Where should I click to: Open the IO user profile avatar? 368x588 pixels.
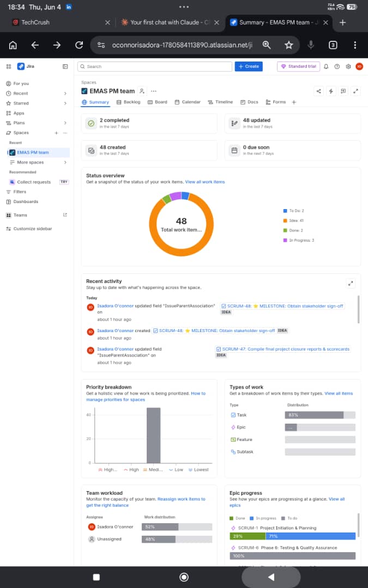[x=359, y=66]
